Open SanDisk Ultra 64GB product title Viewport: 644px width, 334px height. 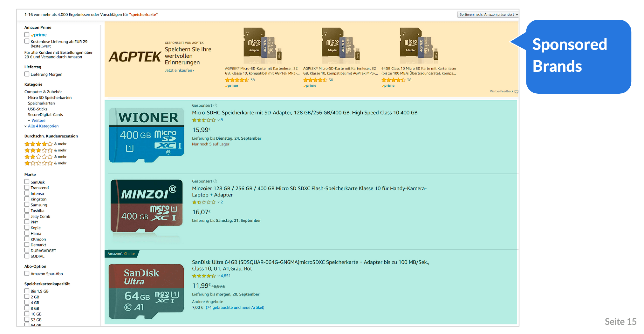pyautogui.click(x=311, y=265)
